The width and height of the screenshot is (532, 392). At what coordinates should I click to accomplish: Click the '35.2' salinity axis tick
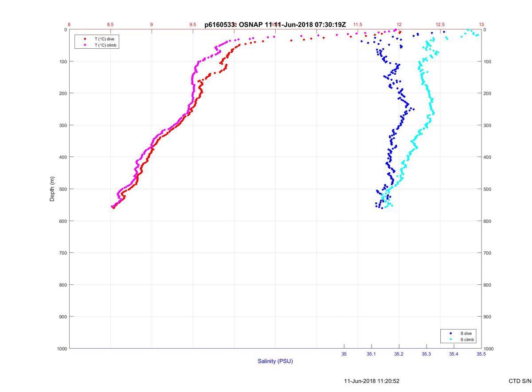point(399,354)
